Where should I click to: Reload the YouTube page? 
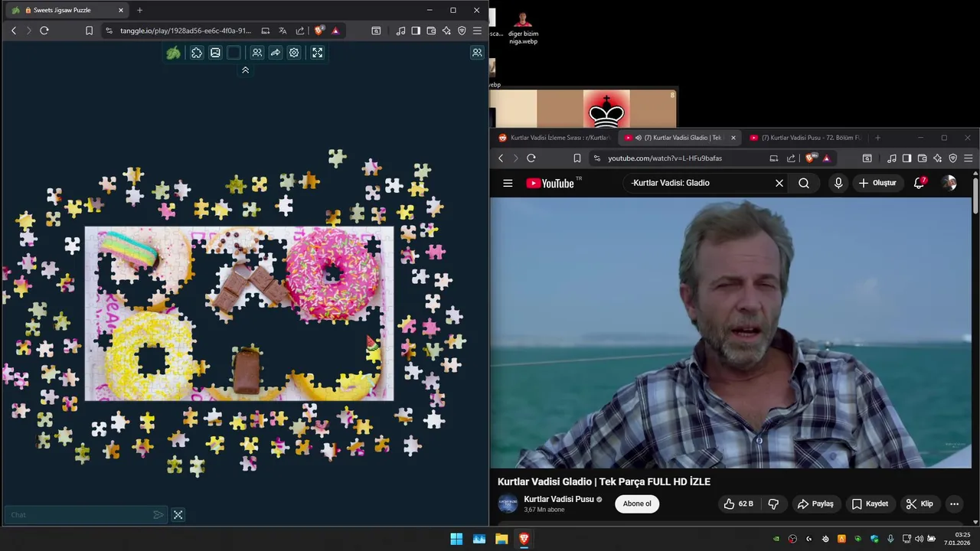pos(531,158)
